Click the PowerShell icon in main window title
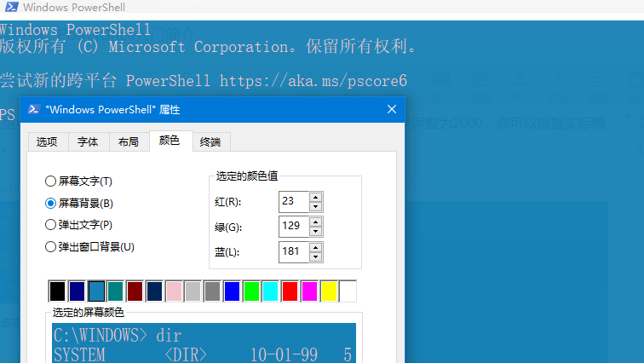Screen dimensions: 644x363 (12, 7)
